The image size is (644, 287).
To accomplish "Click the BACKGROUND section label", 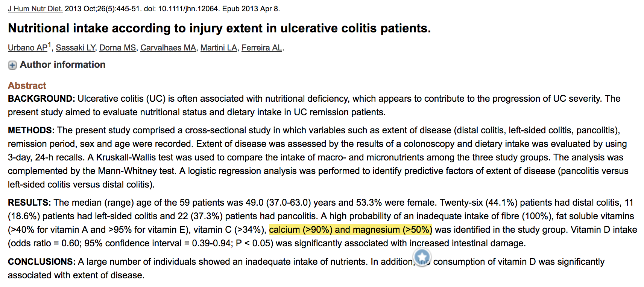I will click(x=41, y=99).
